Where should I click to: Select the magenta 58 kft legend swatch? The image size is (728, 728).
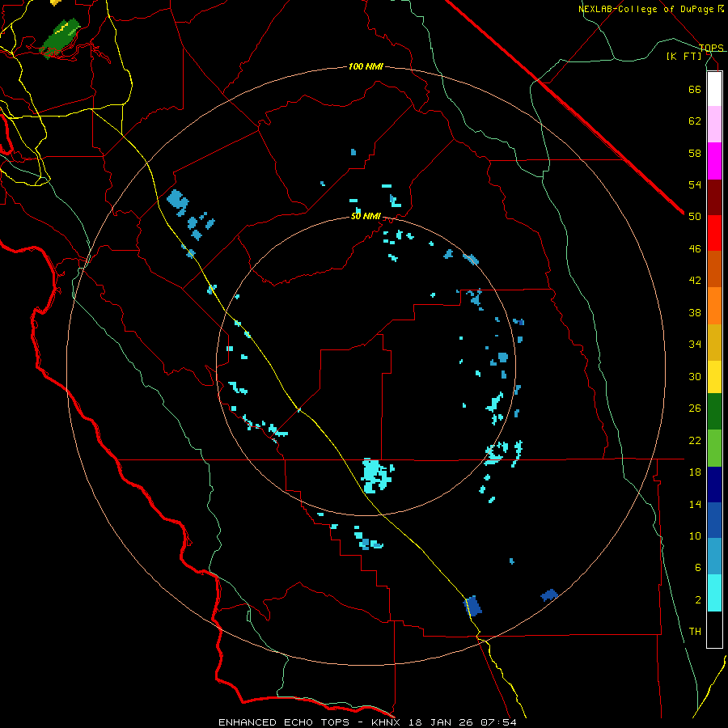click(714, 161)
